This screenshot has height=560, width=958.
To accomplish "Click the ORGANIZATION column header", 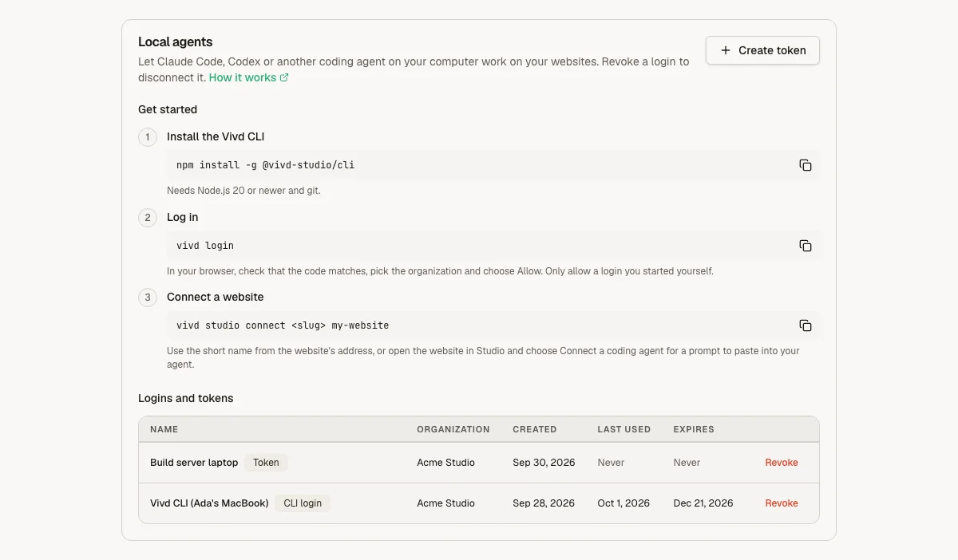I will click(x=453, y=429).
